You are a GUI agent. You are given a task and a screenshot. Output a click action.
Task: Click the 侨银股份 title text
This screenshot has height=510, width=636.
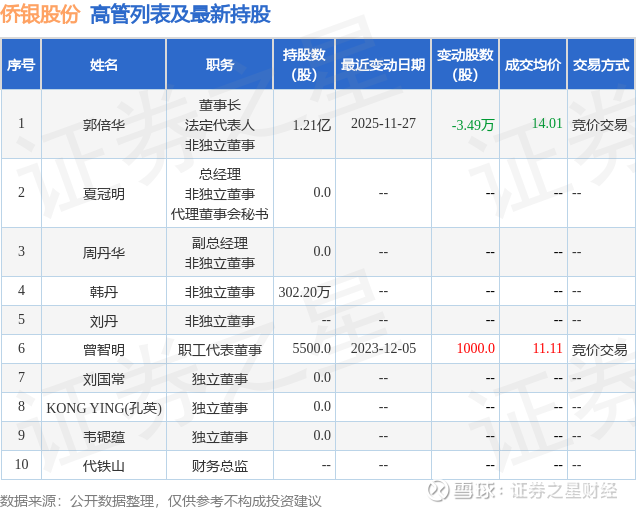point(40,14)
